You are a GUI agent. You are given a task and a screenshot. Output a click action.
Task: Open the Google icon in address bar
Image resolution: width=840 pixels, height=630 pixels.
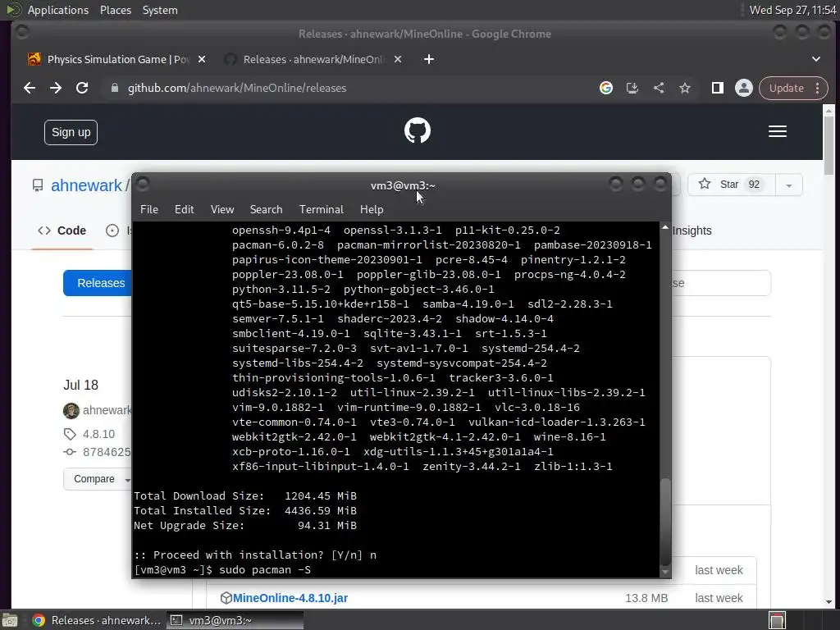click(x=606, y=88)
